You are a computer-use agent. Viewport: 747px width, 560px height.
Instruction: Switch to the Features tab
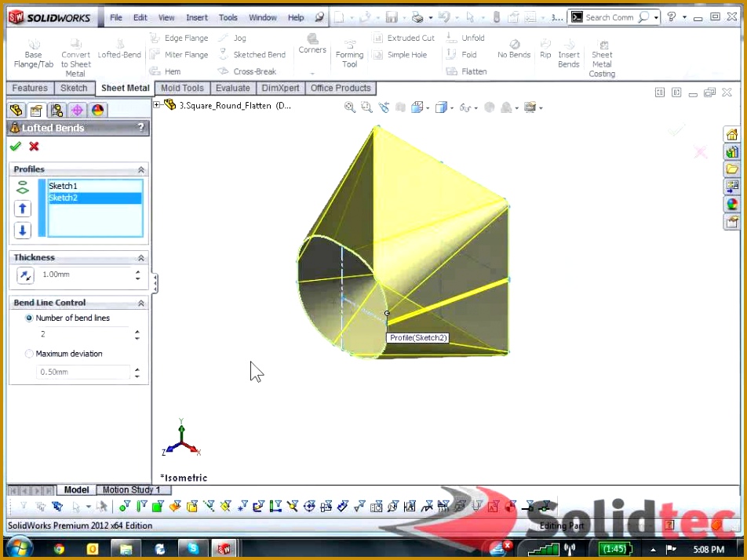click(x=30, y=88)
